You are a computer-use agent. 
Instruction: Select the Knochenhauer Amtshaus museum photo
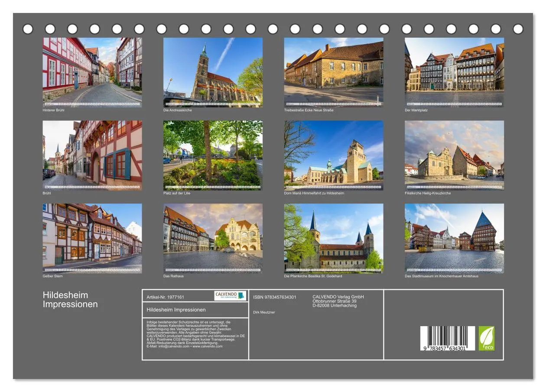point(455,238)
